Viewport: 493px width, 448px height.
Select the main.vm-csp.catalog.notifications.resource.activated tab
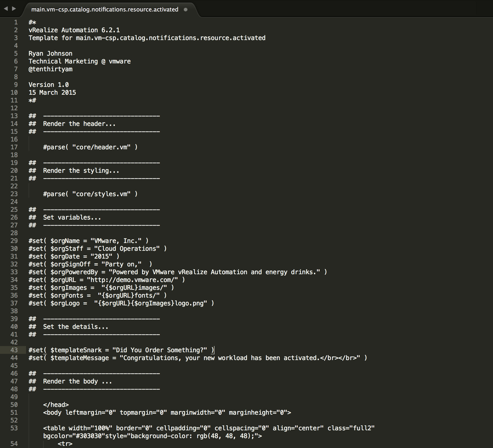coord(105,10)
